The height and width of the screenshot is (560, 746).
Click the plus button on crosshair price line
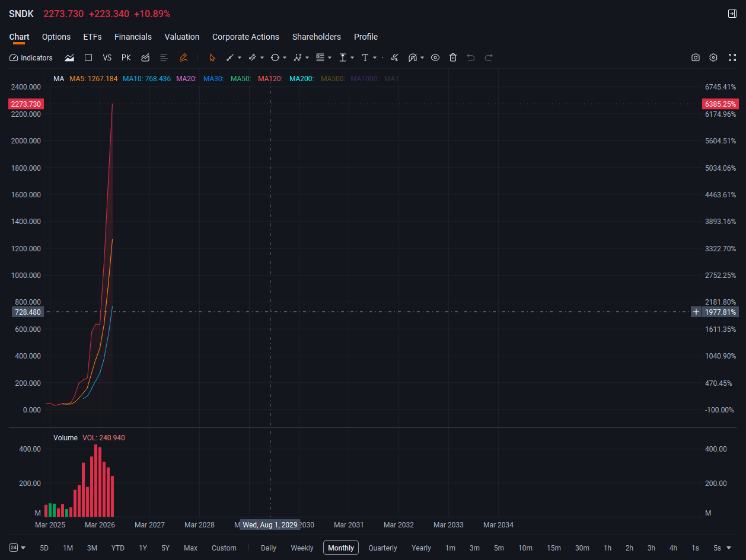click(696, 312)
